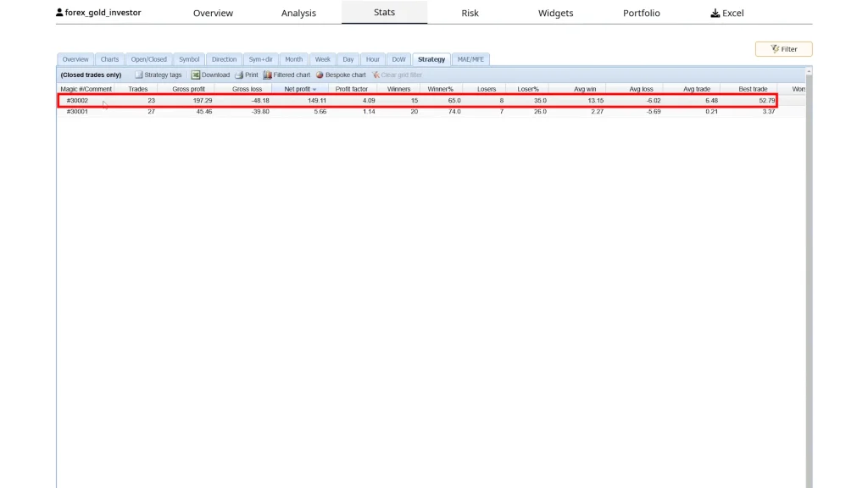Click the Clear grid filter icon
The width and height of the screenshot is (868, 488).
pos(376,75)
